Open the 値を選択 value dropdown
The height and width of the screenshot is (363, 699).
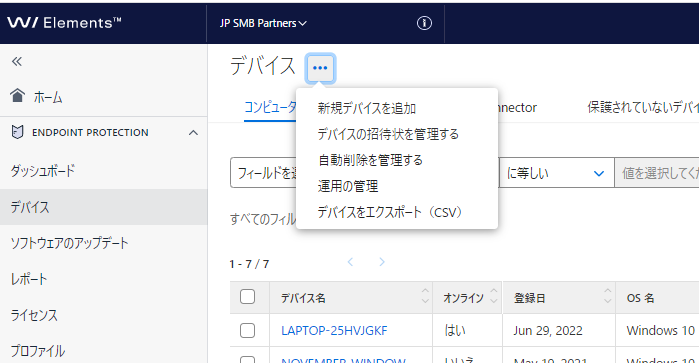point(657,173)
